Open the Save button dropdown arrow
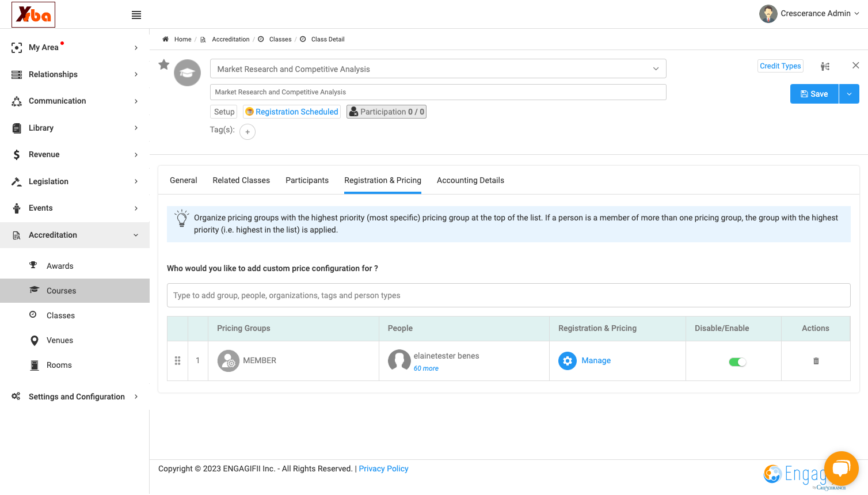This screenshot has width=868, height=495. (849, 94)
